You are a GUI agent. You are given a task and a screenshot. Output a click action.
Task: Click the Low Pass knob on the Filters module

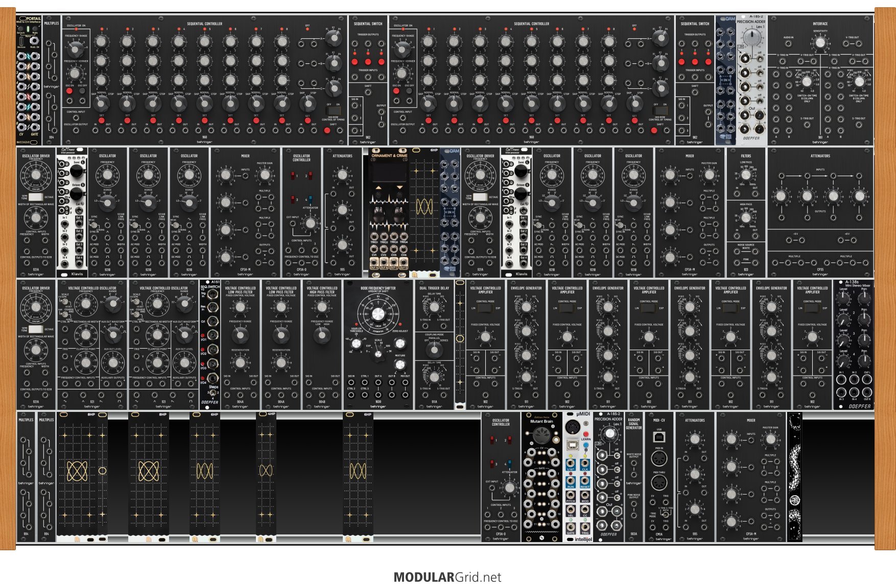pyautogui.click(x=746, y=175)
